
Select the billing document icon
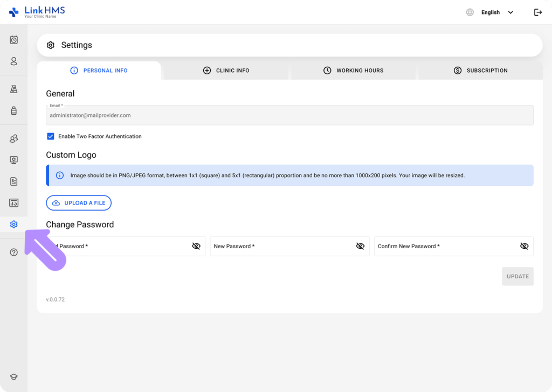click(13, 181)
